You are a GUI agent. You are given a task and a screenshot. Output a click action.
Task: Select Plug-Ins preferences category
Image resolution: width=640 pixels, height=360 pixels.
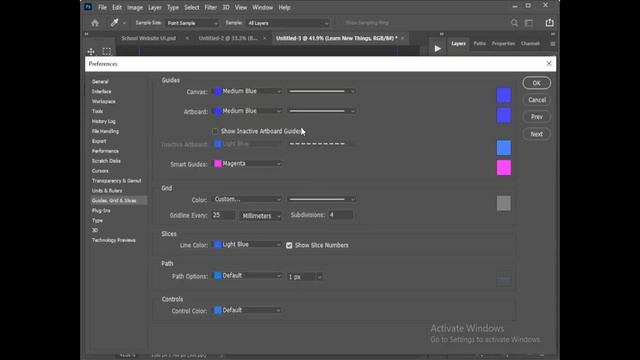[x=101, y=211]
